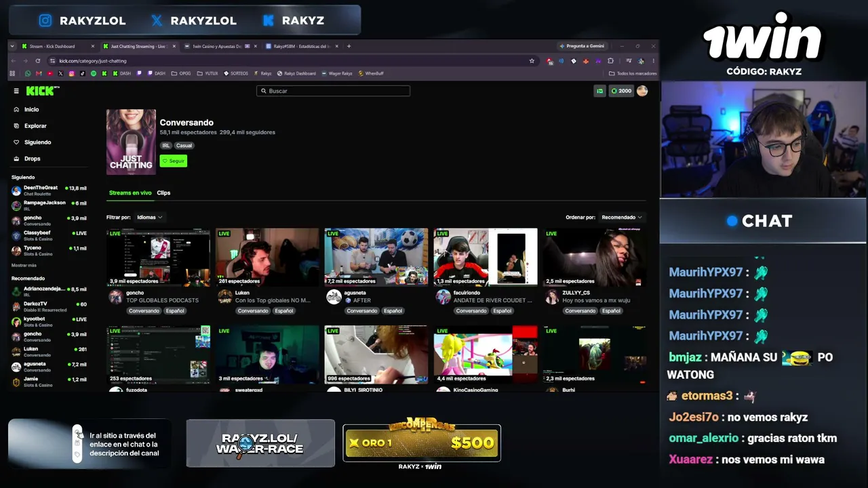Viewport: 868px width, 488px height.
Task: Click Luken's avatar below stream thumbnail
Action: pos(224,297)
